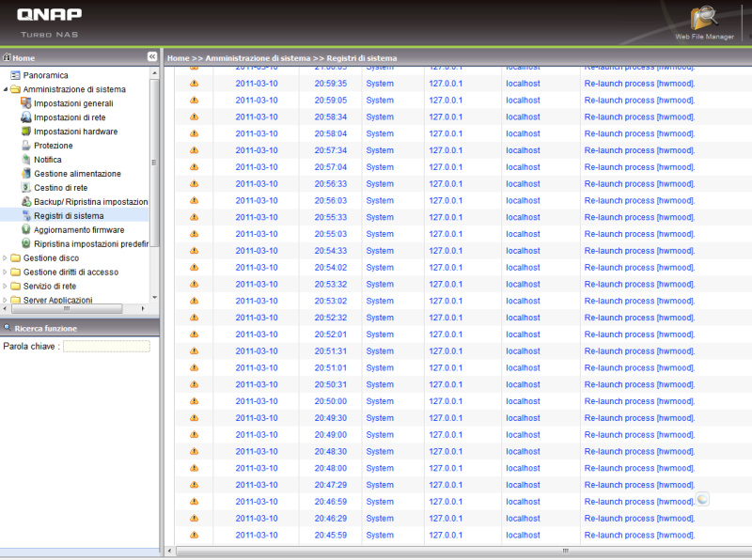The width and height of the screenshot is (752, 560).
Task: Open Impostazioni di rete settings
Action: [69, 117]
